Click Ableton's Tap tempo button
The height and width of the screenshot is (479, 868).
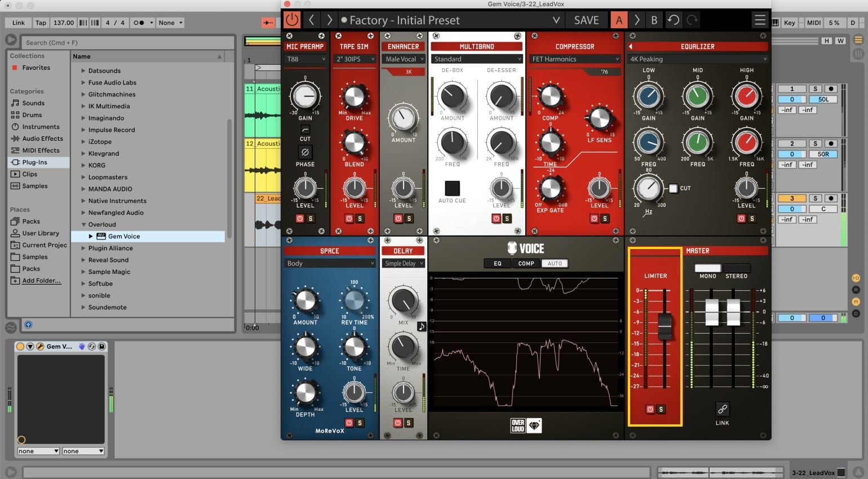pos(41,23)
